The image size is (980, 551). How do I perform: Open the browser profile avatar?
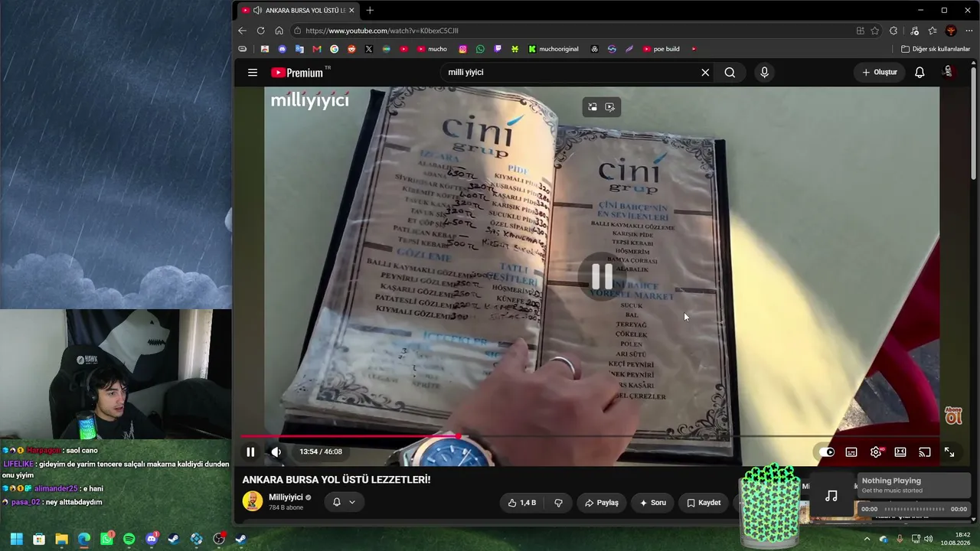click(x=951, y=31)
